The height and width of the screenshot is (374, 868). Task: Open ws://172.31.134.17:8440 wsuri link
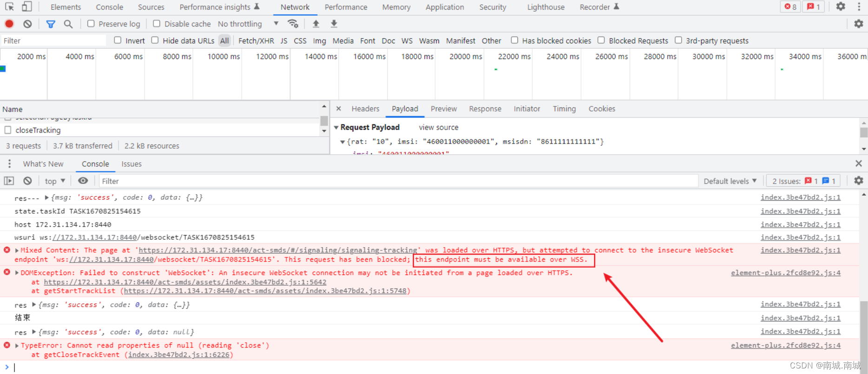(x=94, y=237)
